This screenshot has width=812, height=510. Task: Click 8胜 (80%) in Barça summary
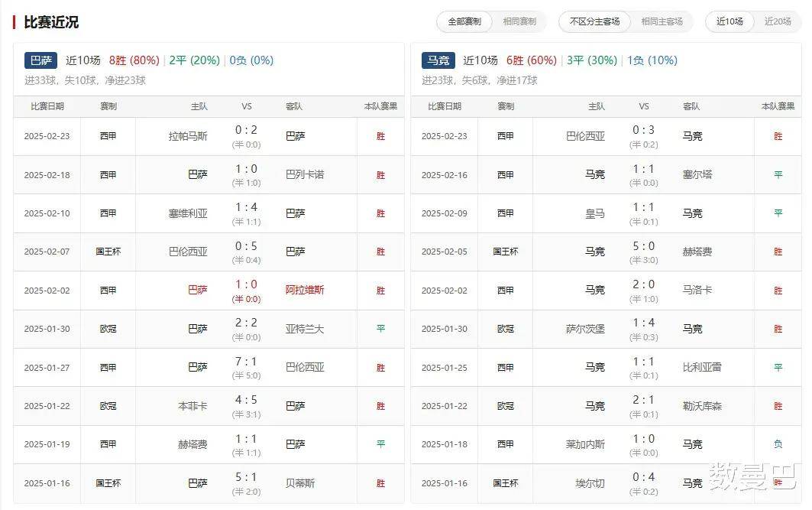pos(134,60)
